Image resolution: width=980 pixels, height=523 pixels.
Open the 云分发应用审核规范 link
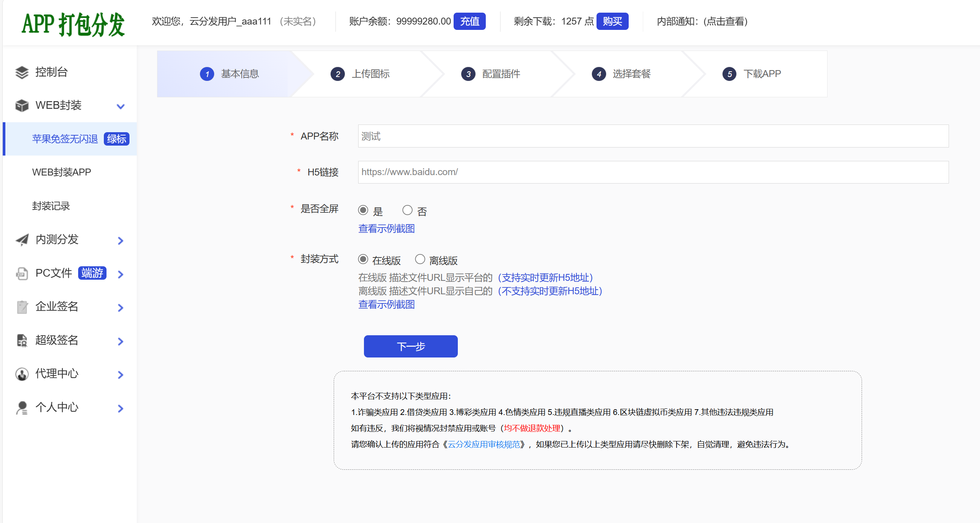coord(483,444)
